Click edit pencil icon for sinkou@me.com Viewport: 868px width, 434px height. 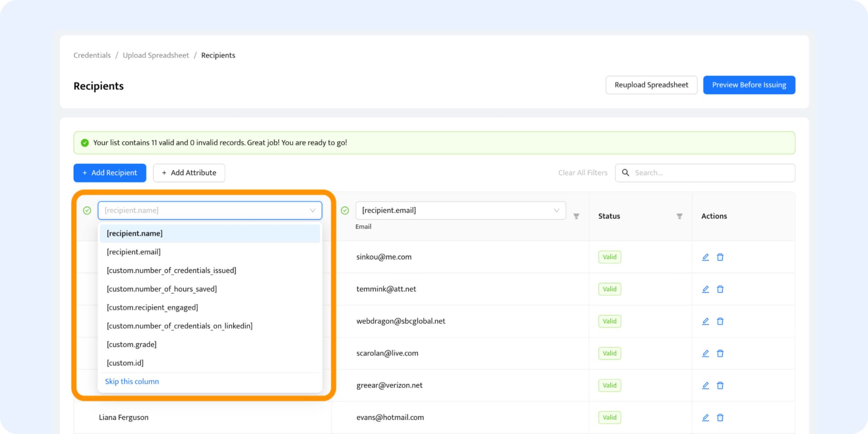705,257
